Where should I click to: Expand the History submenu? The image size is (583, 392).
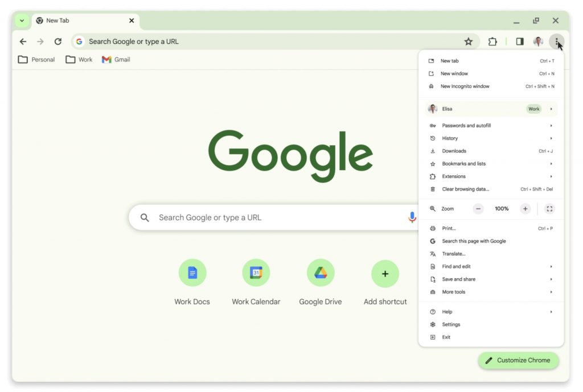(450, 138)
